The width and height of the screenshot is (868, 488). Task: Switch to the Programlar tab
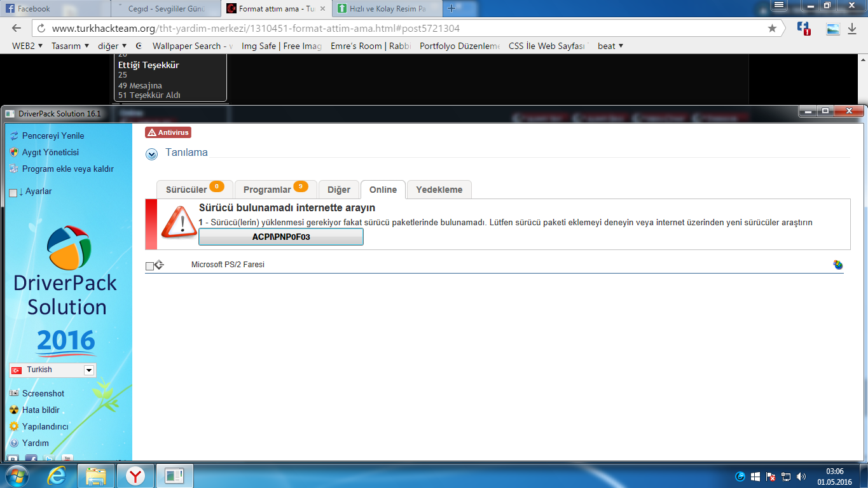[x=275, y=190]
